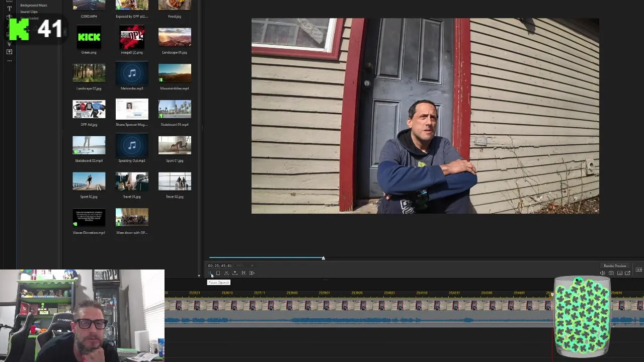Select the Shane Spencer Mug thumbnail
The height and width of the screenshot is (362, 644).
click(x=132, y=110)
